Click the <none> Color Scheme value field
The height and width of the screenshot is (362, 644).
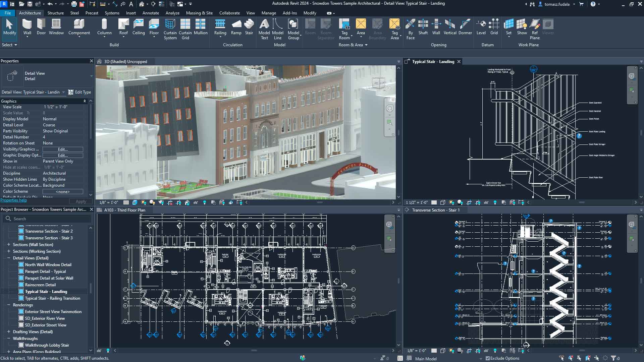[63, 191]
